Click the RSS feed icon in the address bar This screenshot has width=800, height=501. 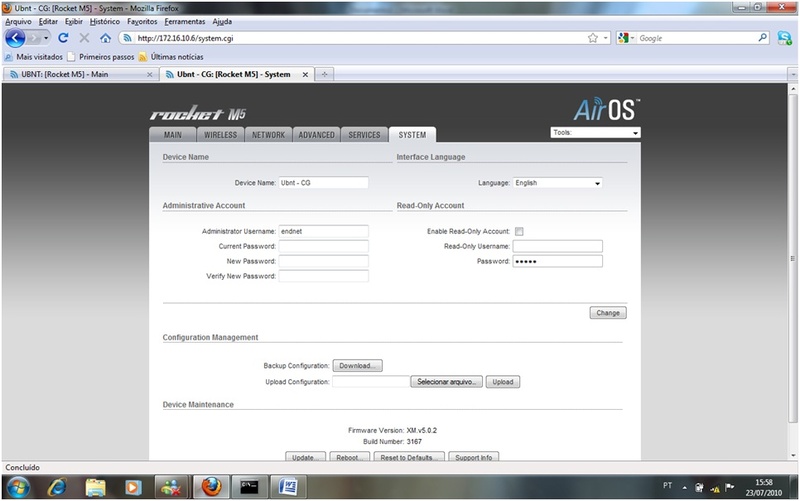(x=128, y=38)
